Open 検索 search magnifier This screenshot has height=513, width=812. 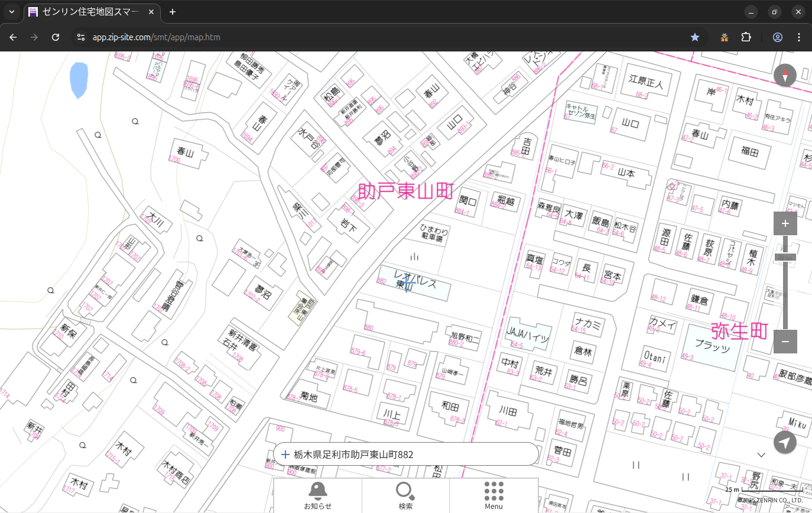405,495
